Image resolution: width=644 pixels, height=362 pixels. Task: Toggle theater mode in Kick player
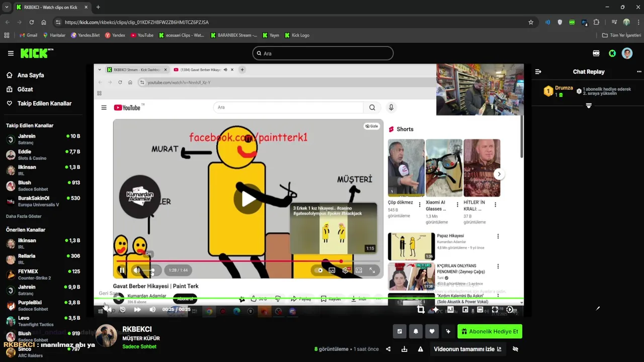pyautogui.click(x=480, y=310)
